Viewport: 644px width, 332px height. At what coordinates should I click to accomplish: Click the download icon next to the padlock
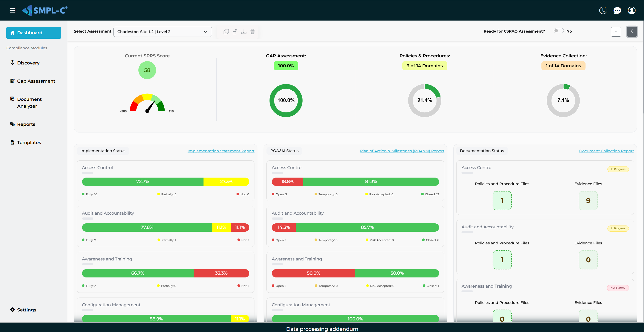[x=244, y=32]
